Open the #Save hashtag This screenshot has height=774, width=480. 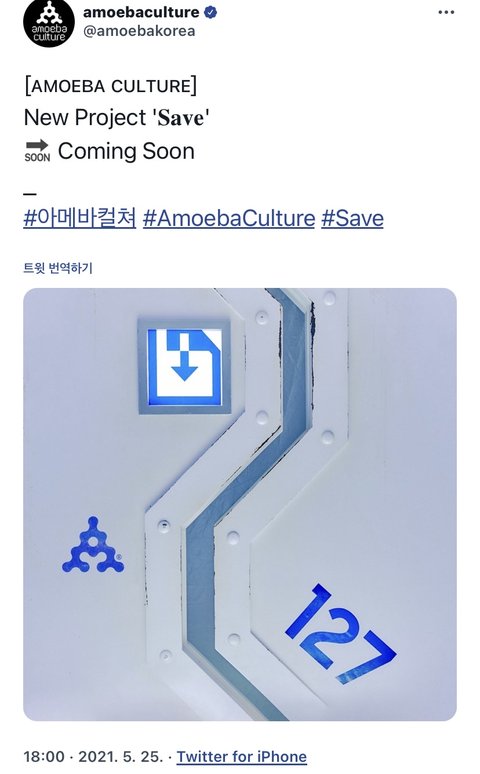pyautogui.click(x=352, y=218)
